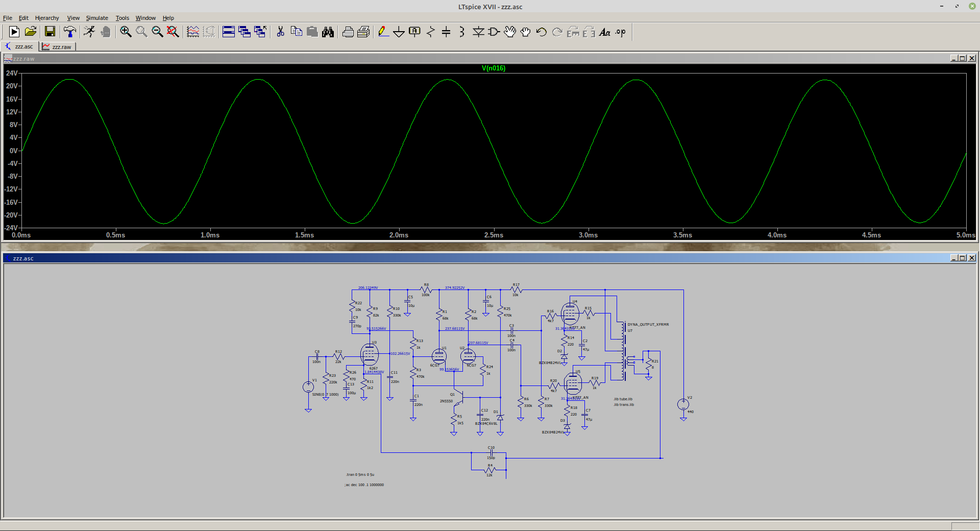Pick visible traces toolbar icon
The height and width of the screenshot is (531, 980).
pos(193,32)
